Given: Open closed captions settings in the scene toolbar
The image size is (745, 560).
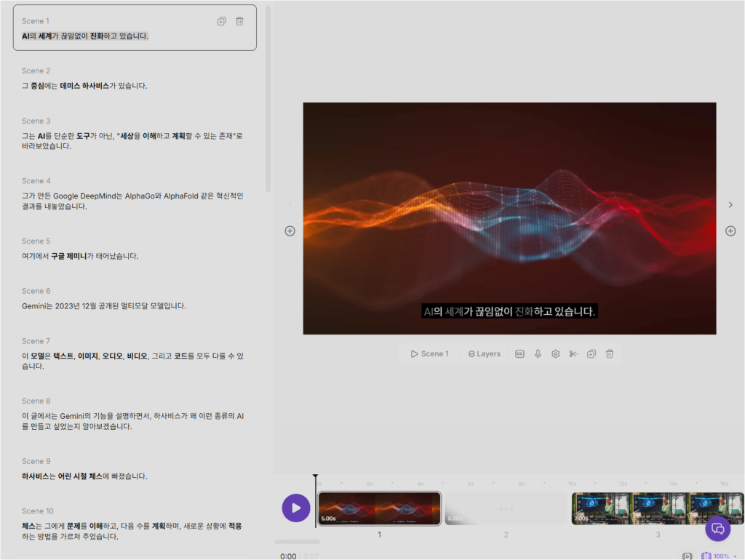Looking at the screenshot, I should [x=519, y=353].
